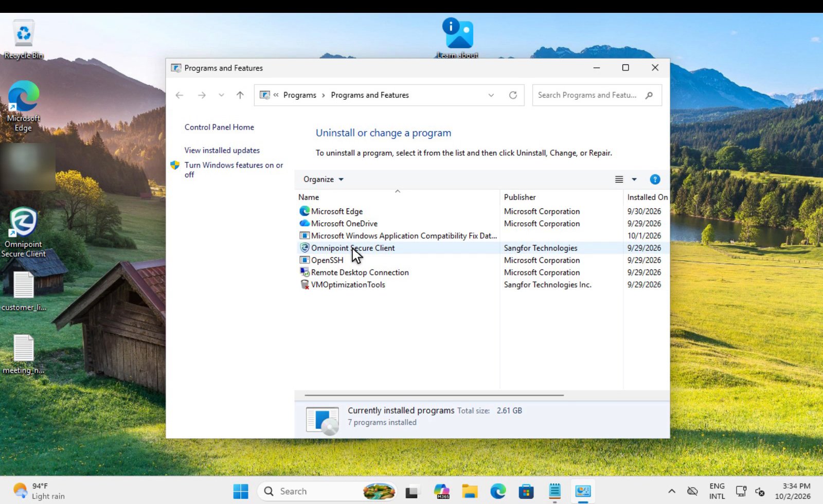Show hidden system tray icons chevron

(x=672, y=492)
